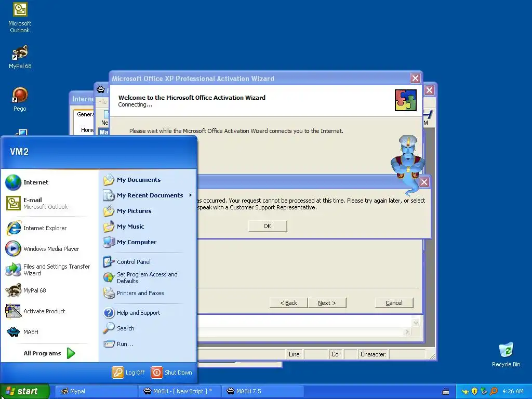Open E-mail Microsoft Outlook in Start menu
Image resolution: width=532 pixels, height=399 pixels.
point(49,203)
